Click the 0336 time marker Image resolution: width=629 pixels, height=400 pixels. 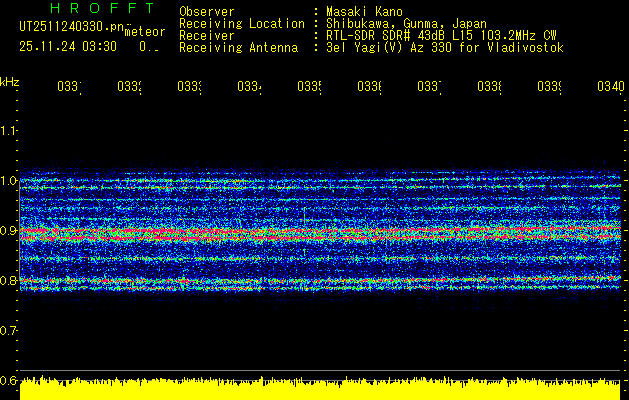[x=369, y=86]
